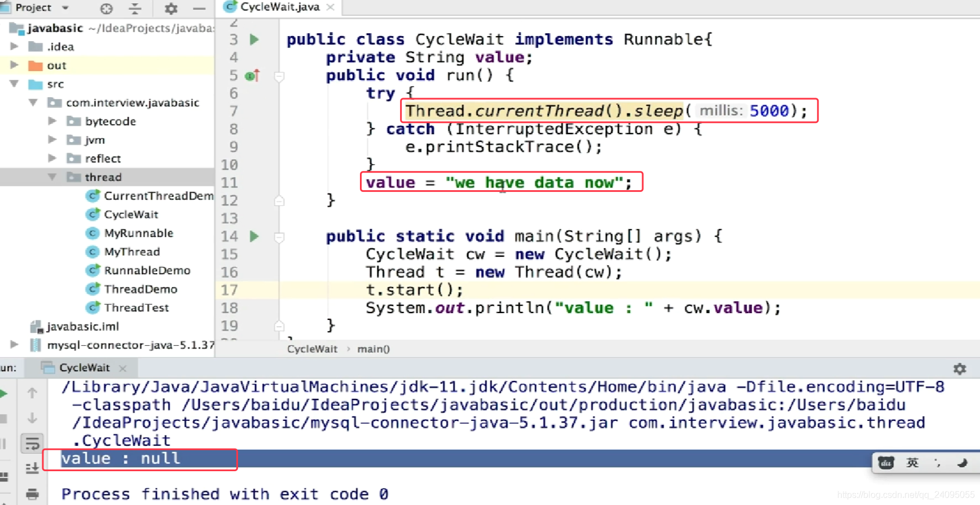Viewport: 980px width, 505px height.
Task: Close the CycleWait run tab
Action: tap(122, 368)
